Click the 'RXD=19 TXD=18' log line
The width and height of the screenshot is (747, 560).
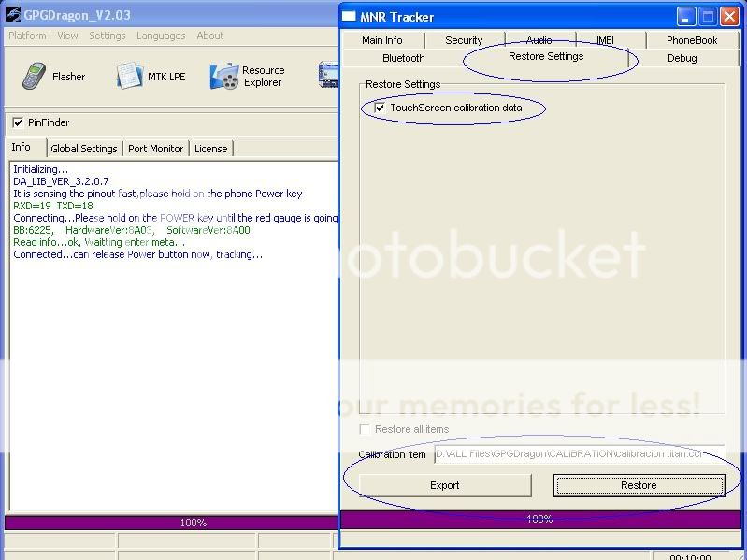(x=53, y=206)
